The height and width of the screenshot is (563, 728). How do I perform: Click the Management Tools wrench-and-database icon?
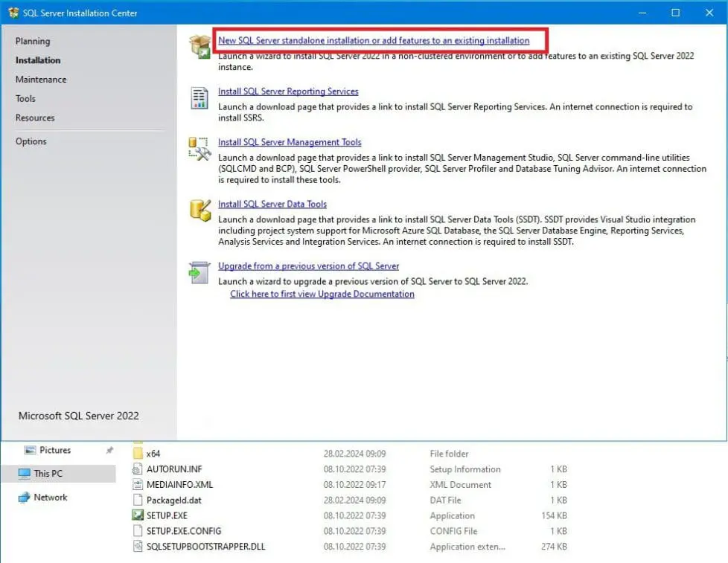(x=199, y=149)
